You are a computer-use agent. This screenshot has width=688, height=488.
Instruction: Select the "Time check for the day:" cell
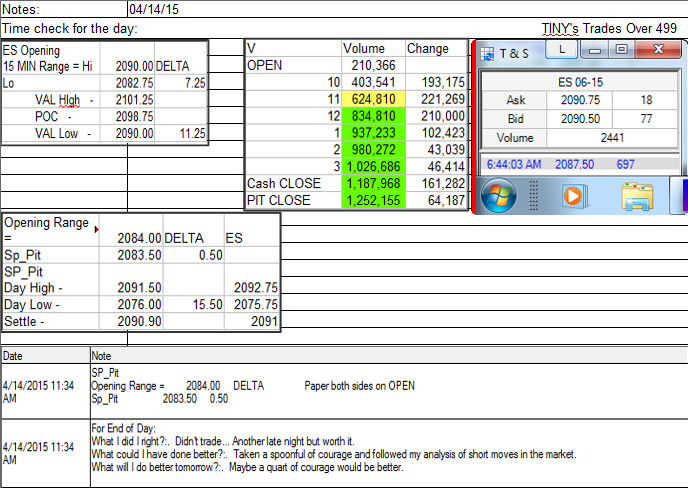[70, 29]
